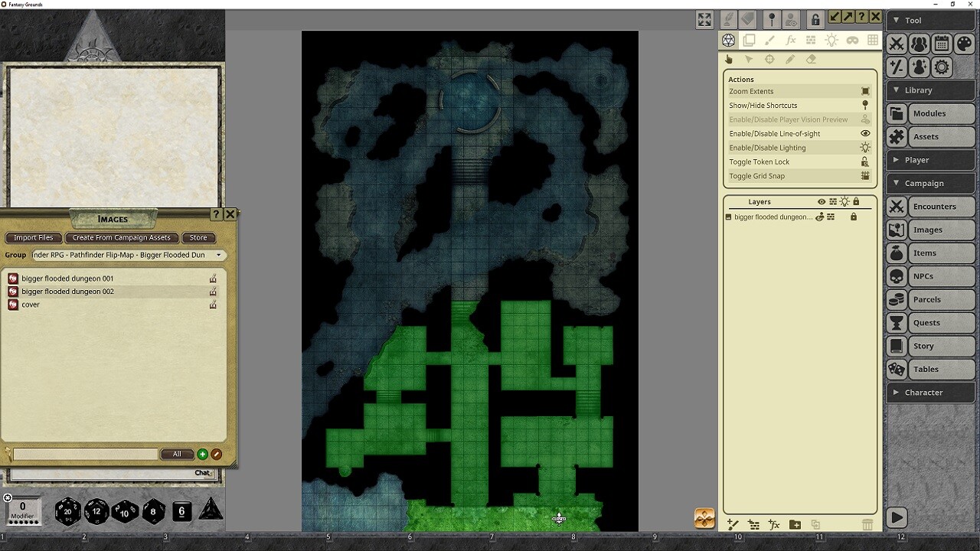Click the Import Files button in the Images window

coord(33,237)
